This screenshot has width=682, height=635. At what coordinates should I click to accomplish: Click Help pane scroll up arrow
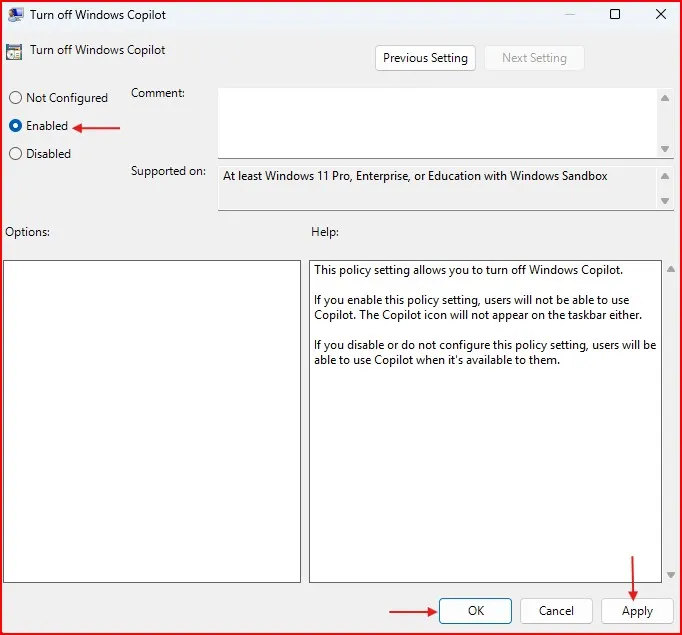coord(671,269)
